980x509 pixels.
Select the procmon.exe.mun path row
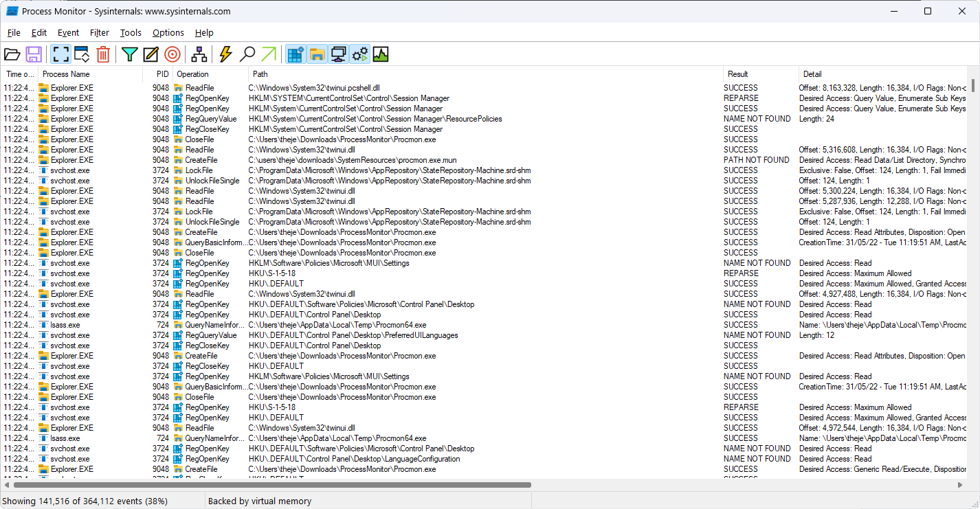coord(485,160)
